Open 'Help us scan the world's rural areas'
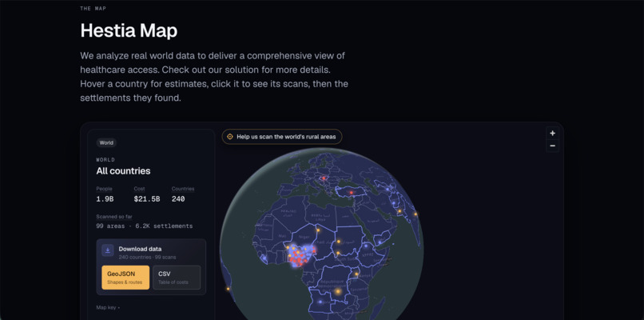 click(282, 137)
